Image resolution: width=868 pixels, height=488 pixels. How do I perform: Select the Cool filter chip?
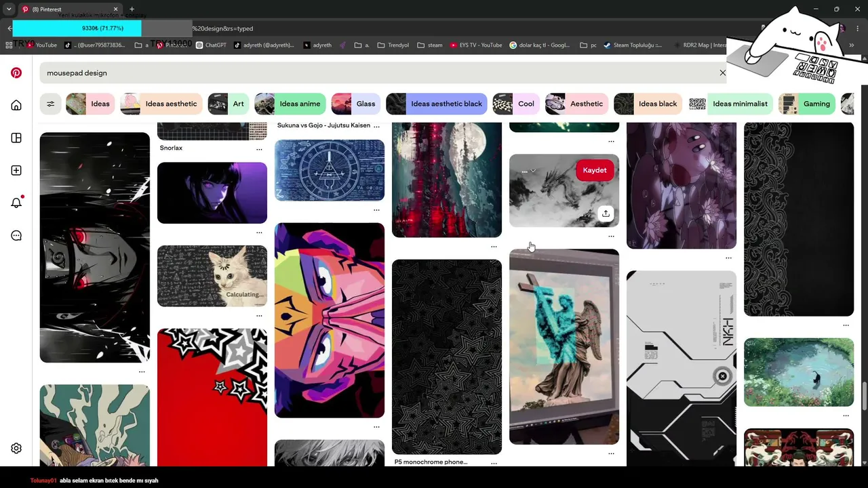(x=516, y=104)
